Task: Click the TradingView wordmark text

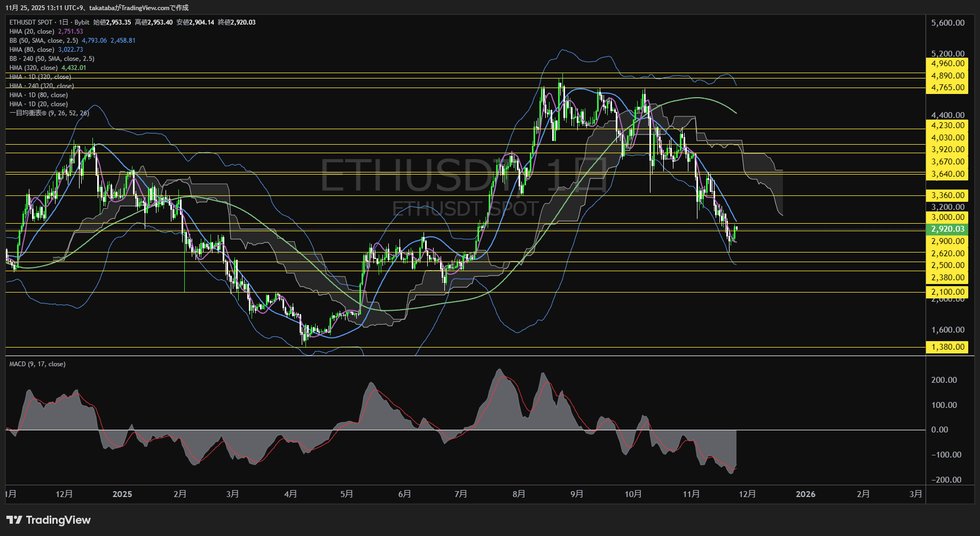Action: point(58,520)
